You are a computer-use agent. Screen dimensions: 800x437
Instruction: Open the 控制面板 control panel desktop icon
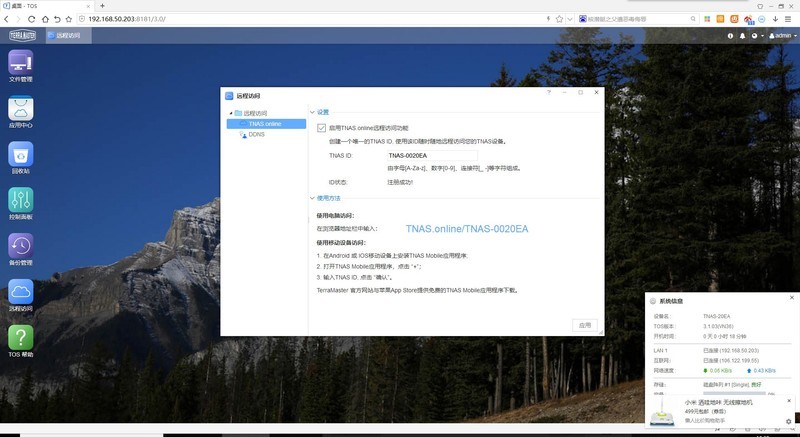pos(20,203)
